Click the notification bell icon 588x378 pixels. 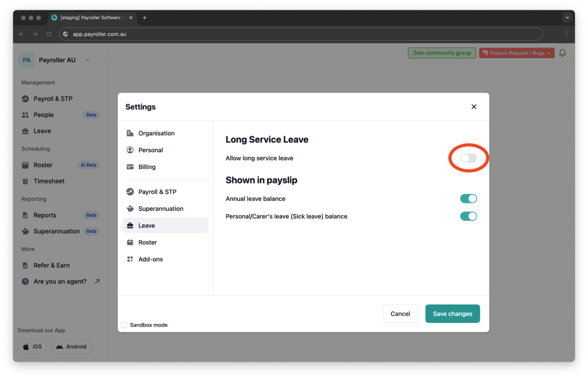click(x=562, y=52)
